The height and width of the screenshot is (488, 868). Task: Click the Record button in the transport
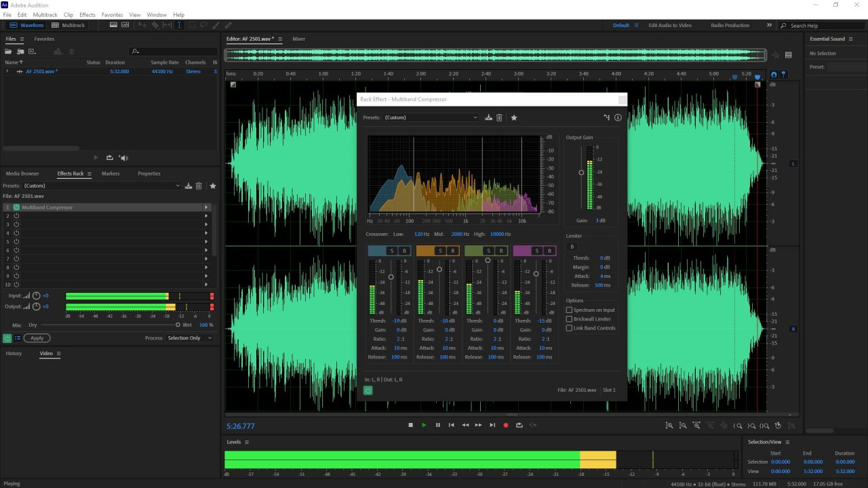click(505, 425)
